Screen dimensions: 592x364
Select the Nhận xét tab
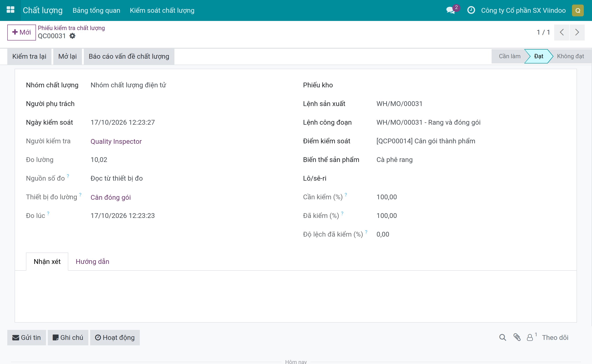click(47, 261)
